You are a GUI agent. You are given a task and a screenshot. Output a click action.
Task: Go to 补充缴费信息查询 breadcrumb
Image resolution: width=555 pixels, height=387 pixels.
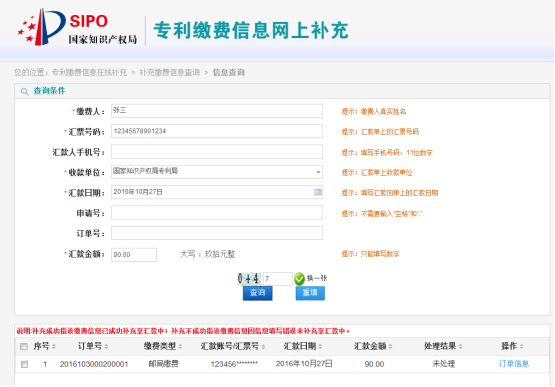click(170, 73)
